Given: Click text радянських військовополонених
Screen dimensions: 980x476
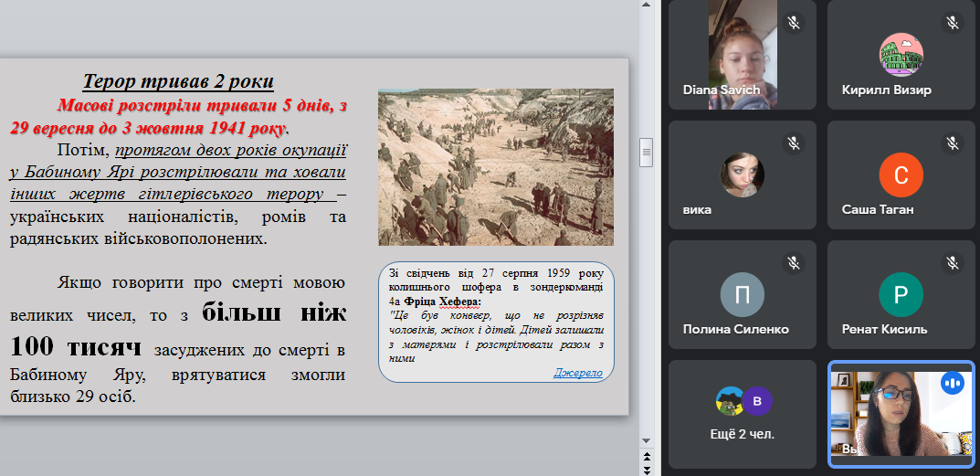Looking at the screenshot, I should 139,238.
